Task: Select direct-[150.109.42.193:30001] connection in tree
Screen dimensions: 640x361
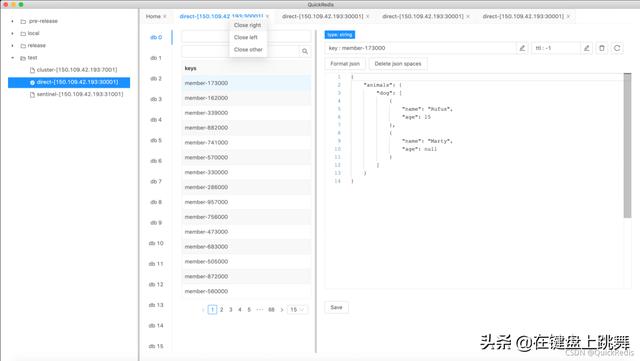Action: [x=69, y=82]
